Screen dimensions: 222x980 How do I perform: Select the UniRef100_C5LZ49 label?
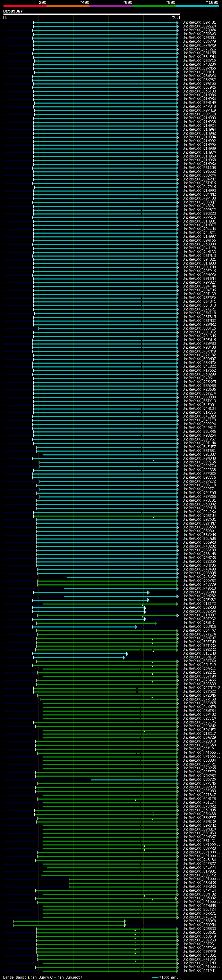(x=199, y=665)
